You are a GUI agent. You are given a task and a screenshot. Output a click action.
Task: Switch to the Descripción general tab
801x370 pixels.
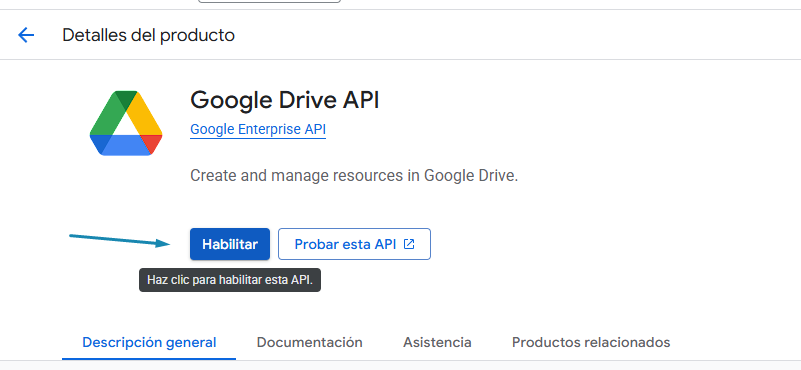coord(149,342)
